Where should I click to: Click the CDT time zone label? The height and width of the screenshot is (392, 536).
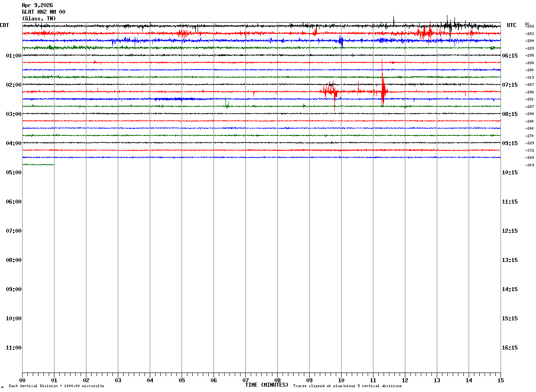(4, 25)
